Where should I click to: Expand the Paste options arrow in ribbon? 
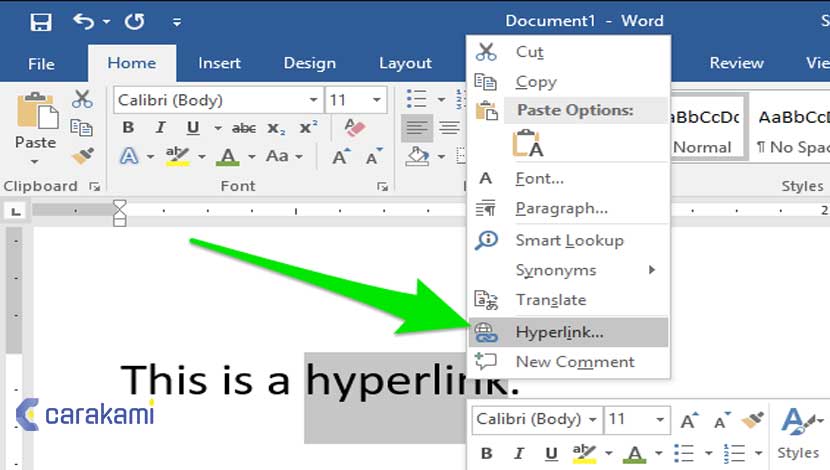coord(35,161)
